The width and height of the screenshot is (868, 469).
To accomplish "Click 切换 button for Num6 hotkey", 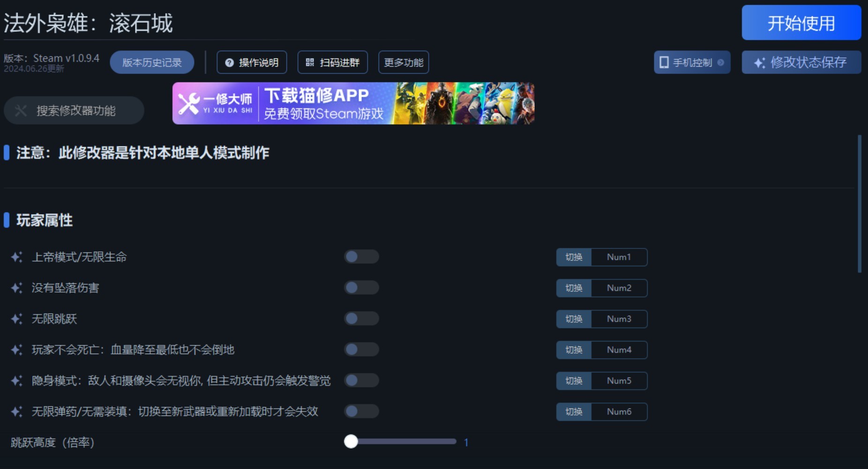I will [574, 412].
